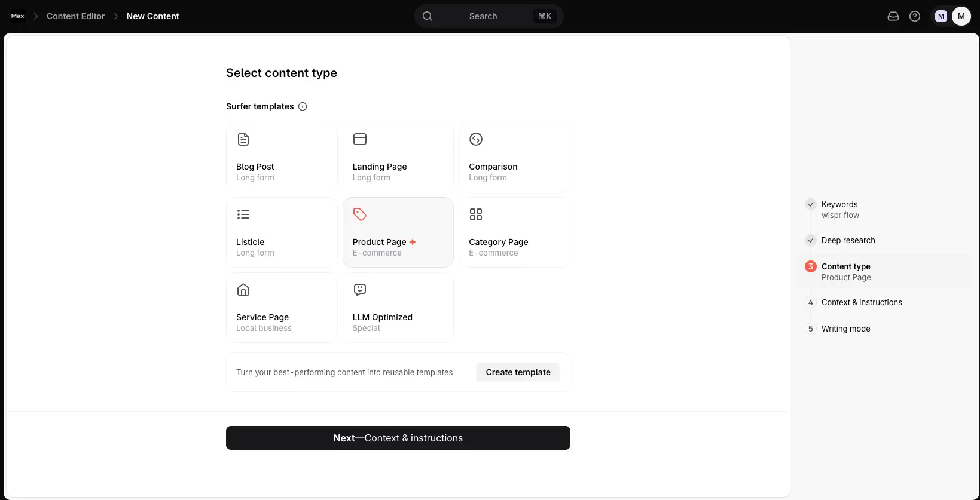980x500 pixels.
Task: Click the Create template button
Action: [518, 372]
